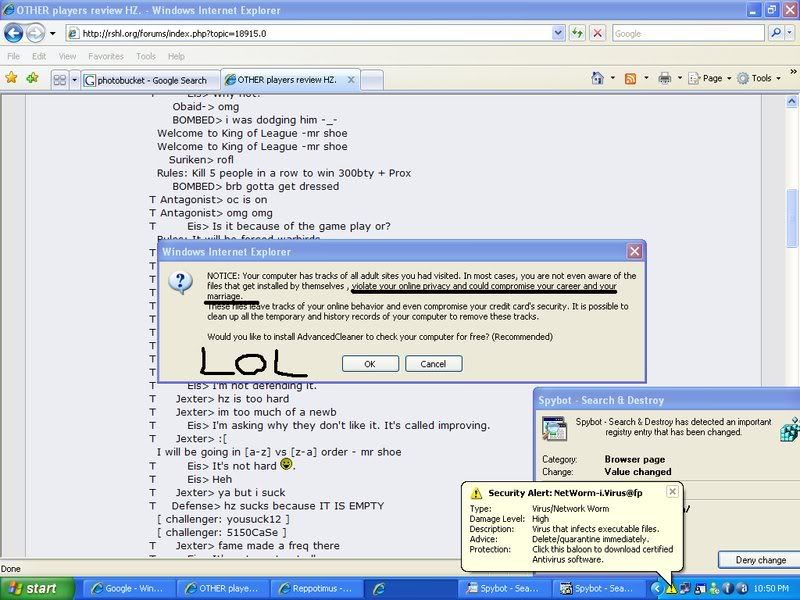Click the question mark dialog icon
800x600 pixels.
click(x=181, y=282)
